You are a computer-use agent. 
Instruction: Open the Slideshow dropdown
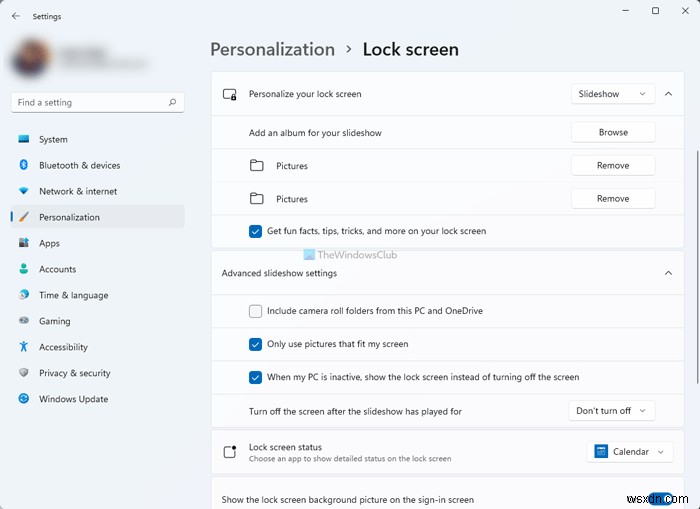[612, 94]
